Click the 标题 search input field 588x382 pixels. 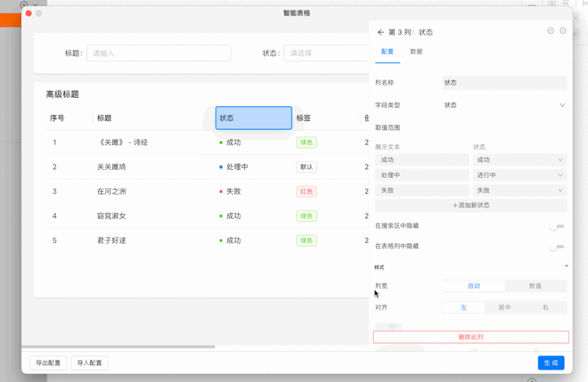pos(159,53)
